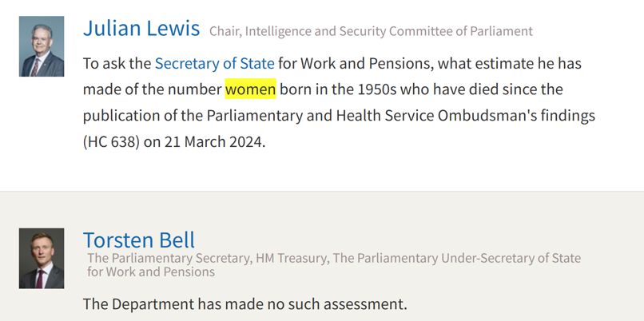Click the "1950s" text in the question

373,89
